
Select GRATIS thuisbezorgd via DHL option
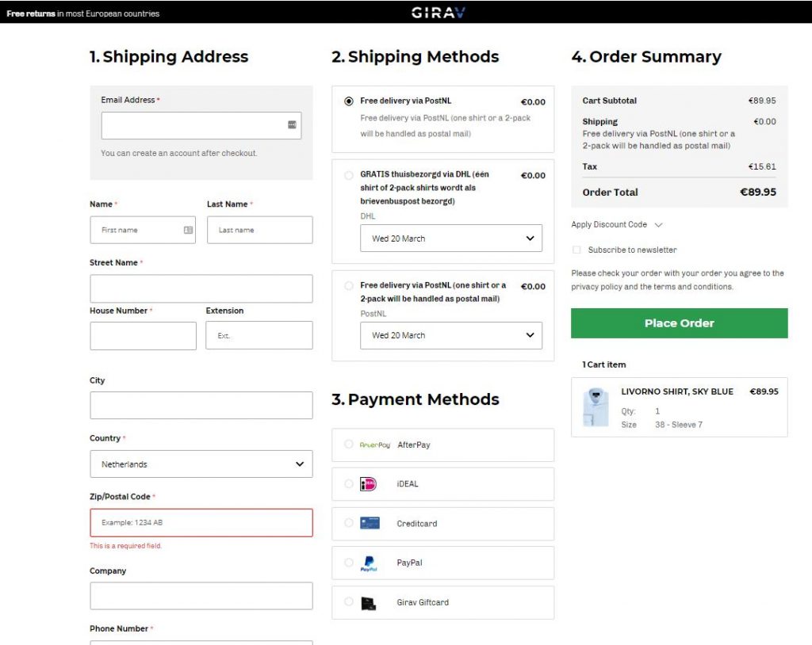[x=349, y=175]
